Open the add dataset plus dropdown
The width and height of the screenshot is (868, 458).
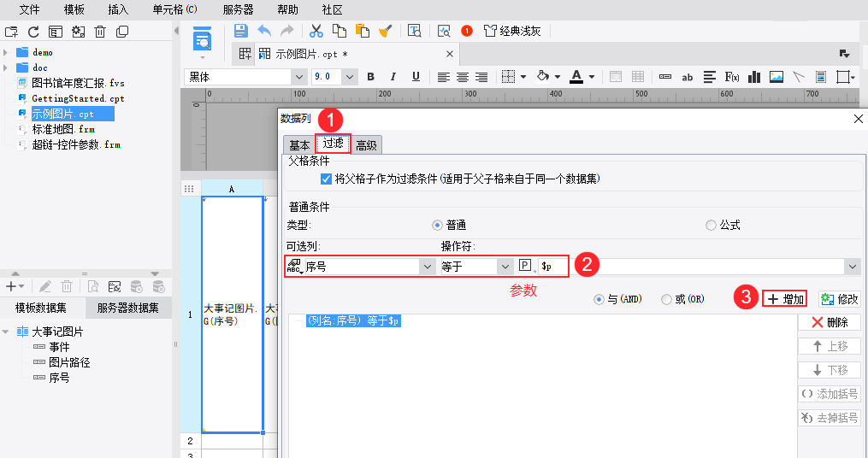15,286
